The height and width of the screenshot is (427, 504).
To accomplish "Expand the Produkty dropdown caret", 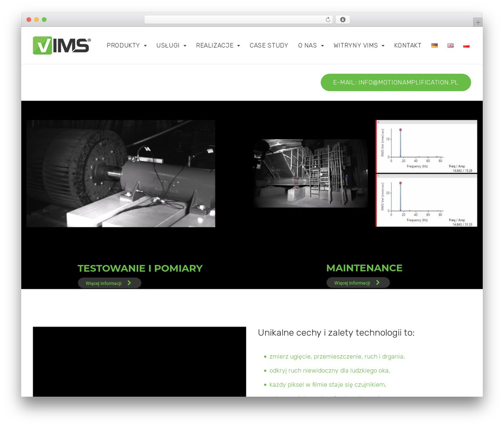I will click(145, 46).
